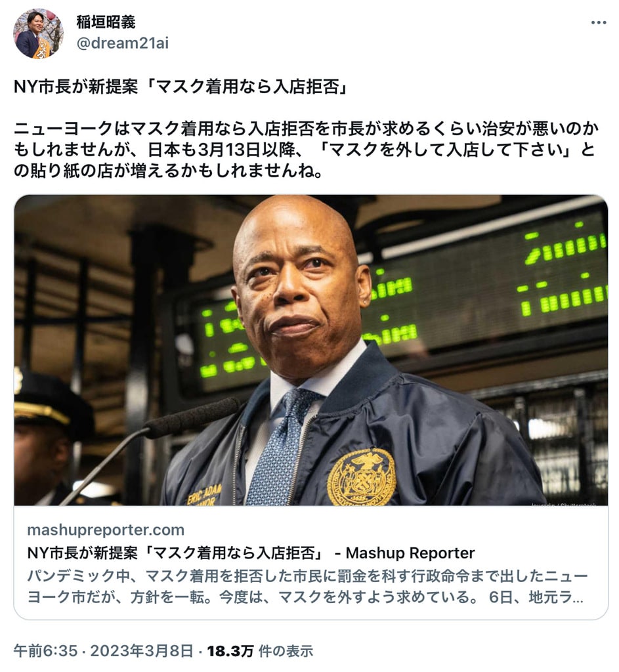The image size is (619, 672).
Task: Click the 午前6:35 timestamp
Action: tap(45, 650)
